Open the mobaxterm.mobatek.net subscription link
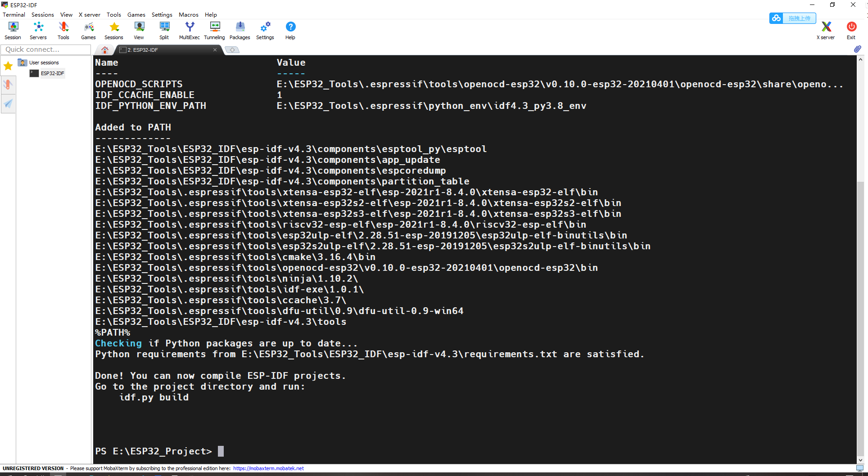This screenshot has height=476, width=868. point(268,468)
